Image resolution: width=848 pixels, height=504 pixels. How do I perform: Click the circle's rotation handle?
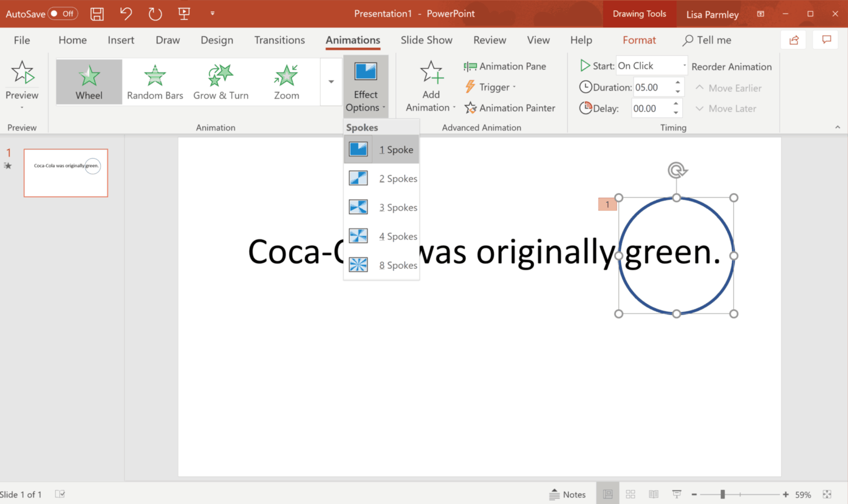(677, 170)
